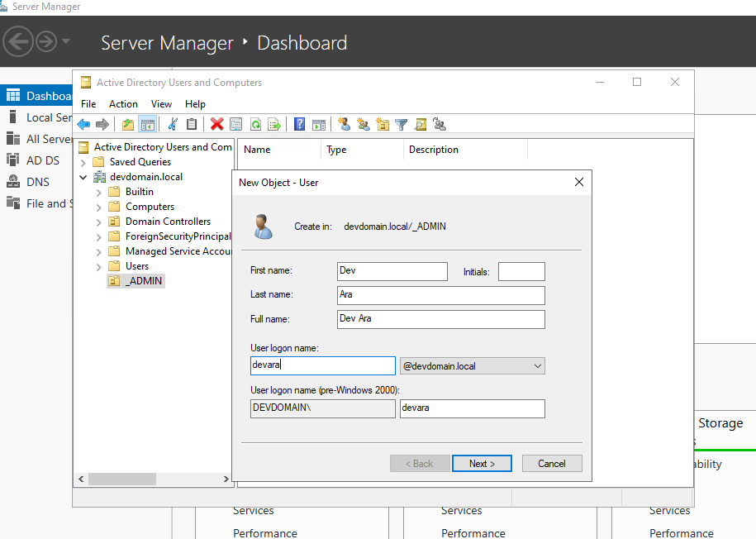Select Dashboard in Server Manager sidebar
Viewport: 756px width, 539px height.
(36, 96)
